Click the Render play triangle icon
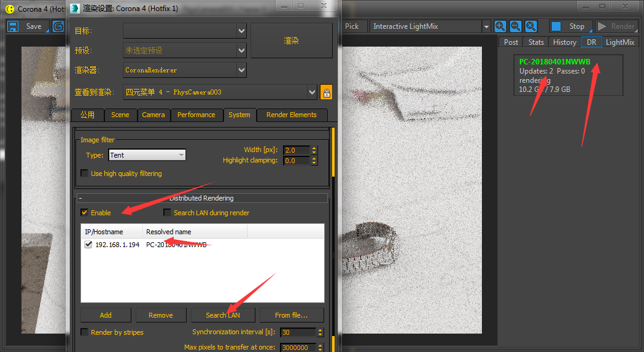644x352 pixels. coord(602,26)
